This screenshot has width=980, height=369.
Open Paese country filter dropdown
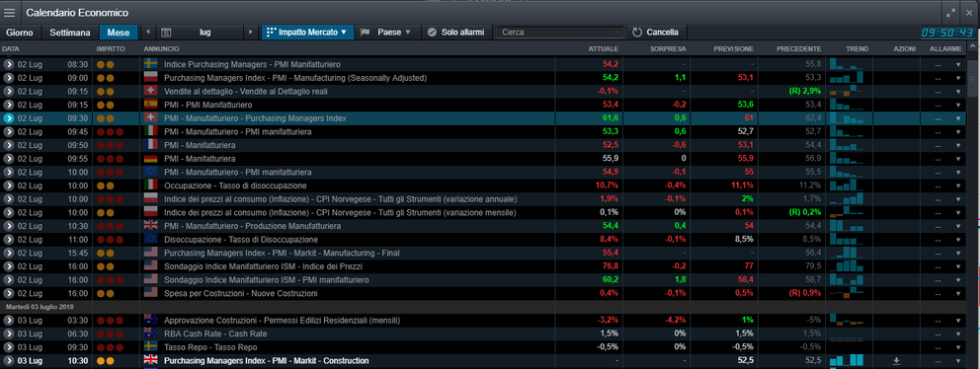point(387,32)
